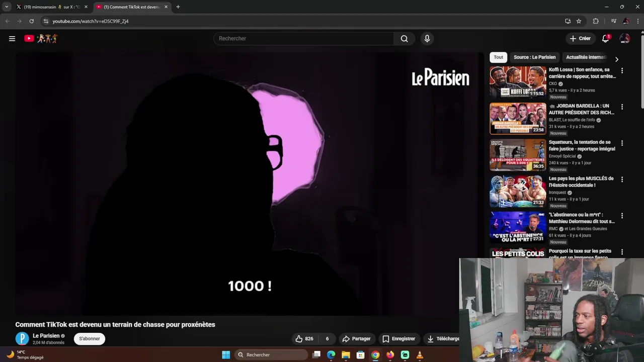Image resolution: width=644 pixels, height=362 pixels.
Task: Click the page vertical scrollbar
Action: [642, 70]
